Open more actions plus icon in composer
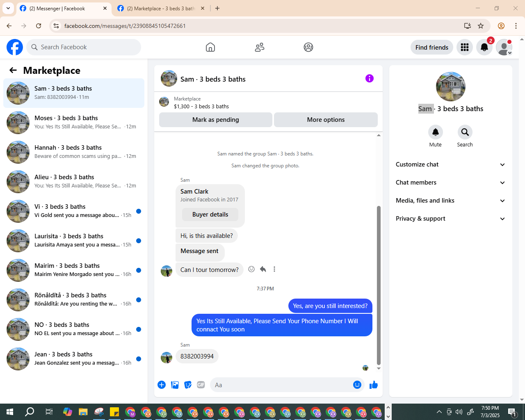 click(x=162, y=385)
